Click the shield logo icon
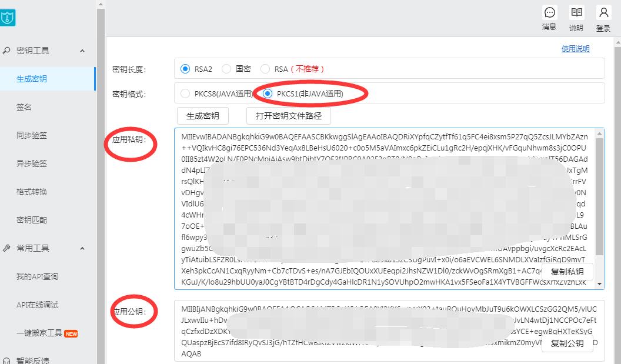621x364 pixels. [7, 18]
